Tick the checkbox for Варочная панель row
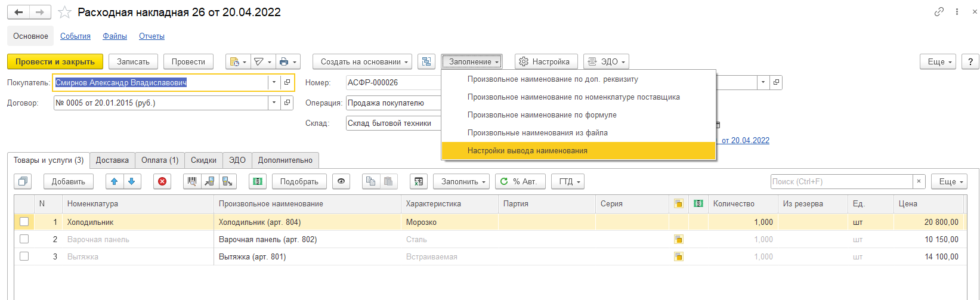980x300 pixels. click(24, 239)
